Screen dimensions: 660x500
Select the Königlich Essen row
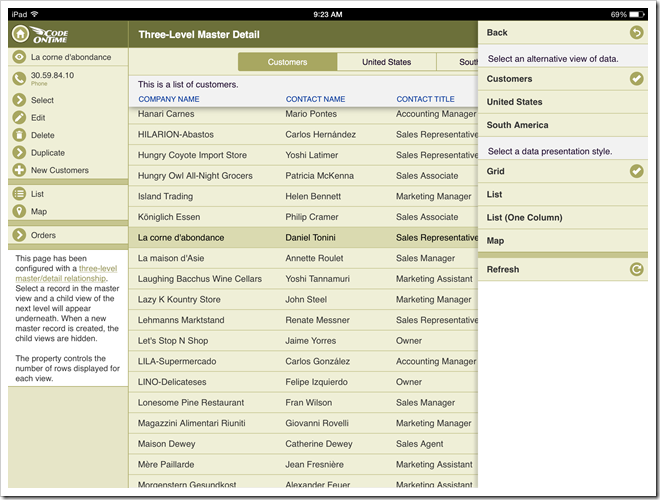pos(303,217)
